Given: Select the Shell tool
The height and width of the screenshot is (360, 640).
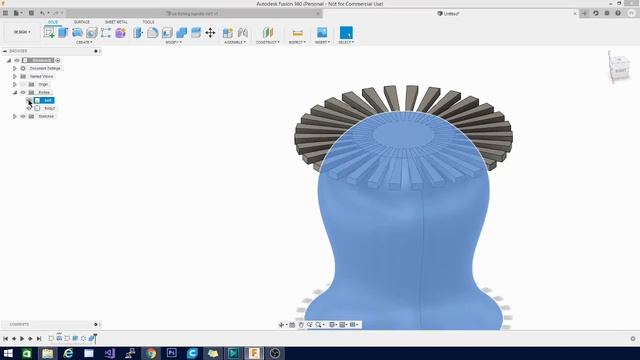Looking at the screenshot, I should pyautogui.click(x=167, y=33).
